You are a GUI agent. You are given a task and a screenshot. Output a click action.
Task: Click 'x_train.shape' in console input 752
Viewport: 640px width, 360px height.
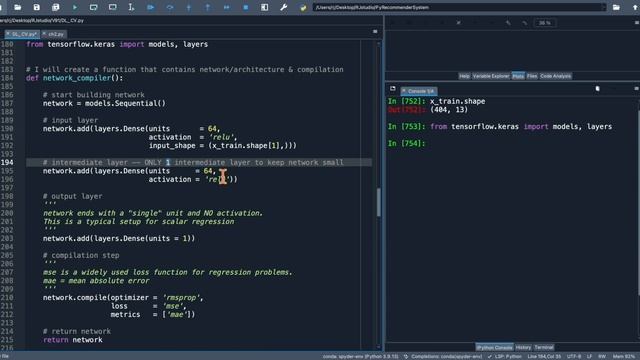point(458,101)
